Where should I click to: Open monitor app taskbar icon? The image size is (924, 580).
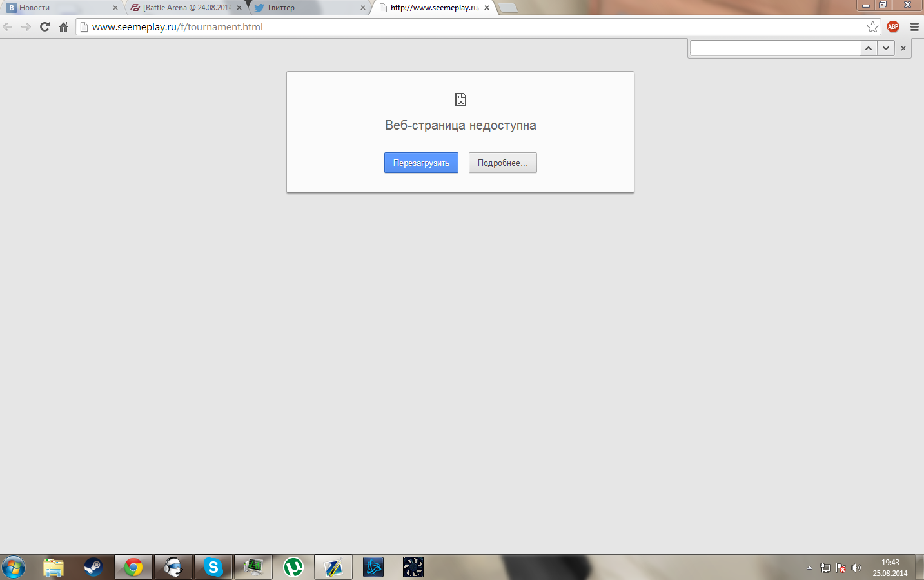coord(253,568)
